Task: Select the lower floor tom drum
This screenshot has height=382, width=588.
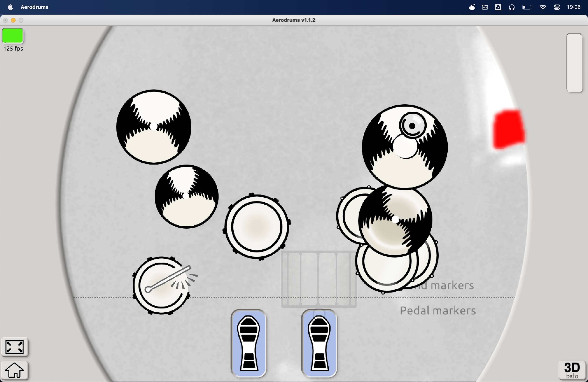Action: click(387, 269)
